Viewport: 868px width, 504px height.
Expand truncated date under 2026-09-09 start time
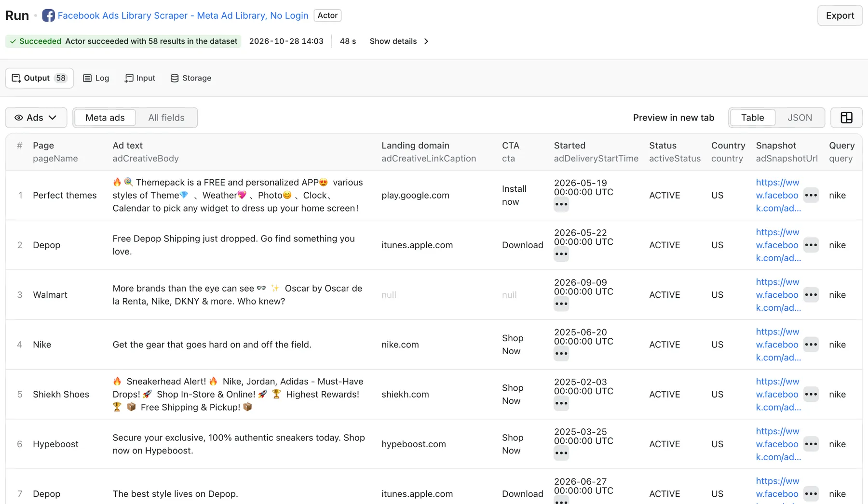coord(561,304)
